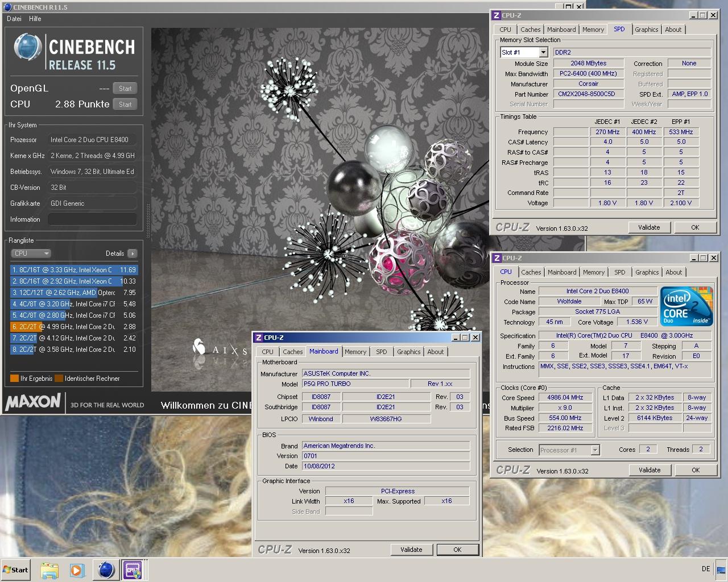Start the CPU benchmark

125,105
